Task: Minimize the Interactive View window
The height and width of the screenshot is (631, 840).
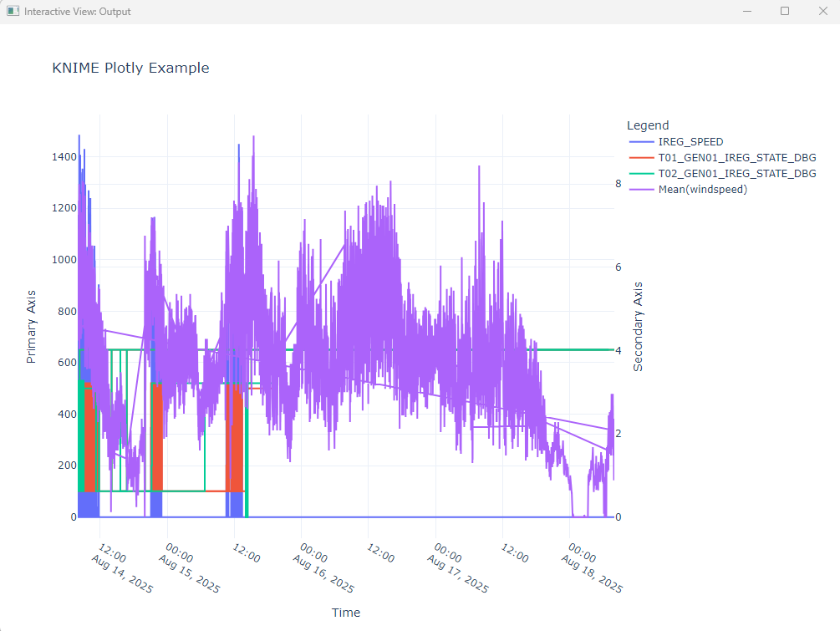Action: (746, 12)
